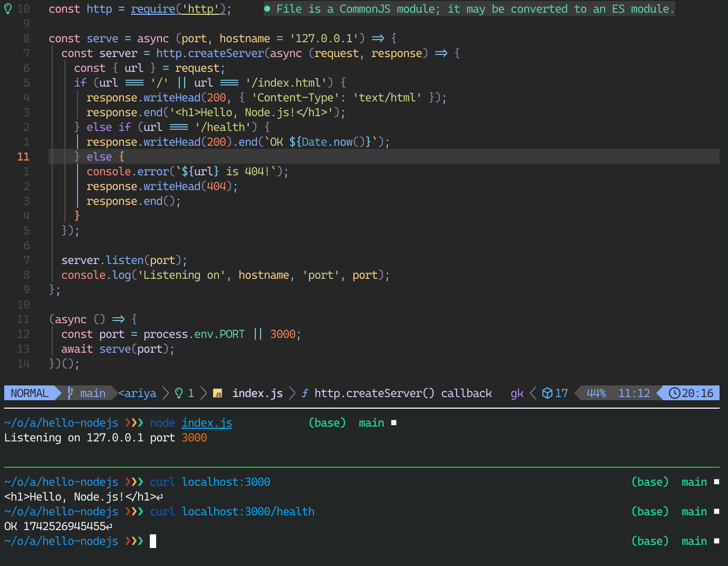This screenshot has height=566, width=728.
Task: Click the diagnostics count '1' beside the statusline lightbulb
Action: pos(191,393)
